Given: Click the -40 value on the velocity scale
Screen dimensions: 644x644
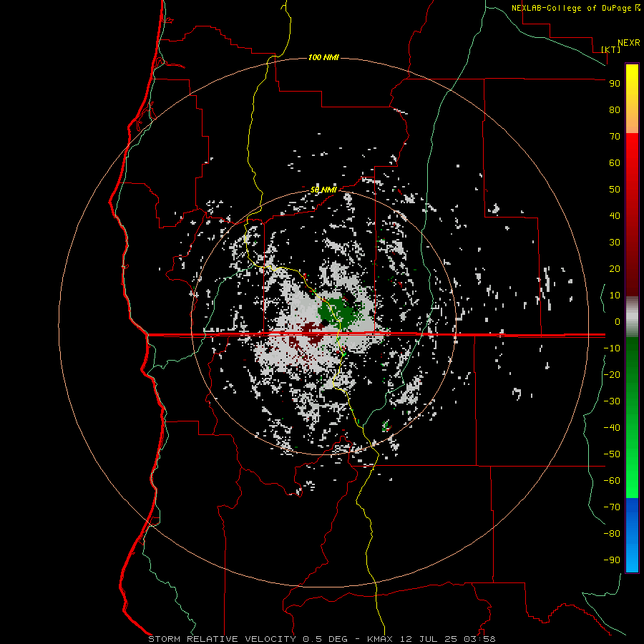Looking at the screenshot, I should [612, 428].
